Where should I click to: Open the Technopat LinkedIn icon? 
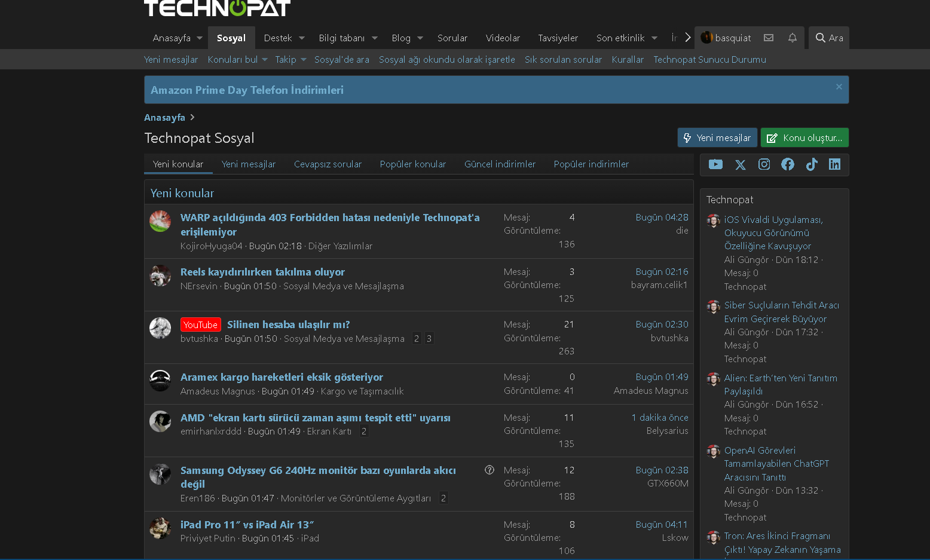pos(835,164)
